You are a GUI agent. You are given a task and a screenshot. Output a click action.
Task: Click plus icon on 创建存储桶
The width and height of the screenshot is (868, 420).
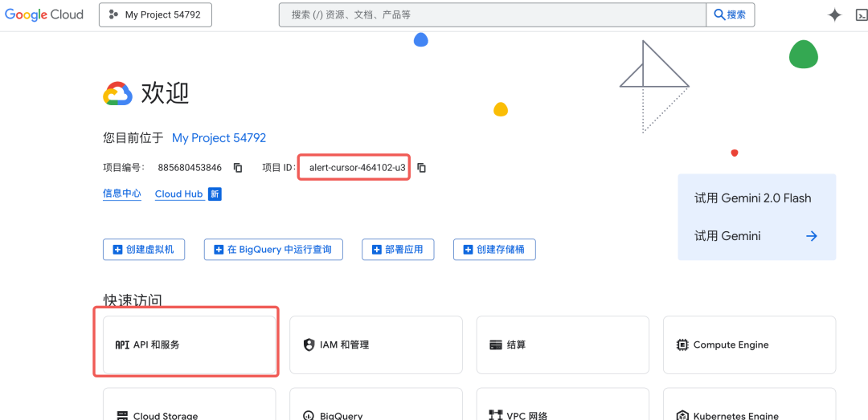(x=468, y=250)
